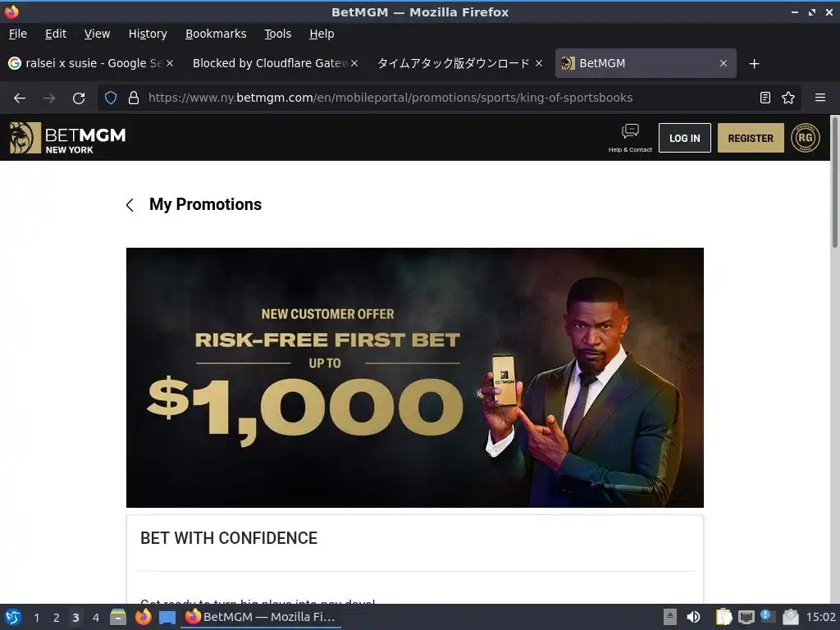Click the Risk-Free First Bet promo banner
The width and height of the screenshot is (840, 630).
coord(414,377)
